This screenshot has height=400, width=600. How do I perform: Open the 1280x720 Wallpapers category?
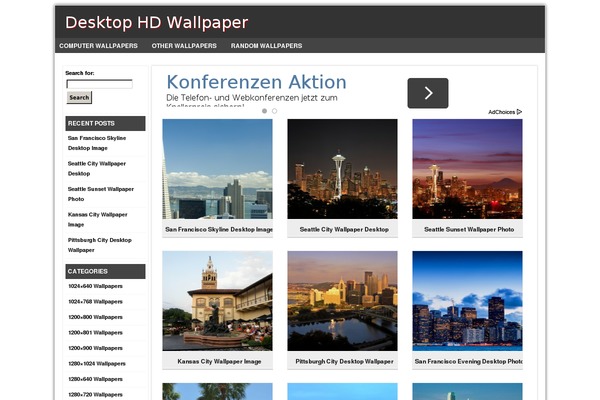point(95,395)
